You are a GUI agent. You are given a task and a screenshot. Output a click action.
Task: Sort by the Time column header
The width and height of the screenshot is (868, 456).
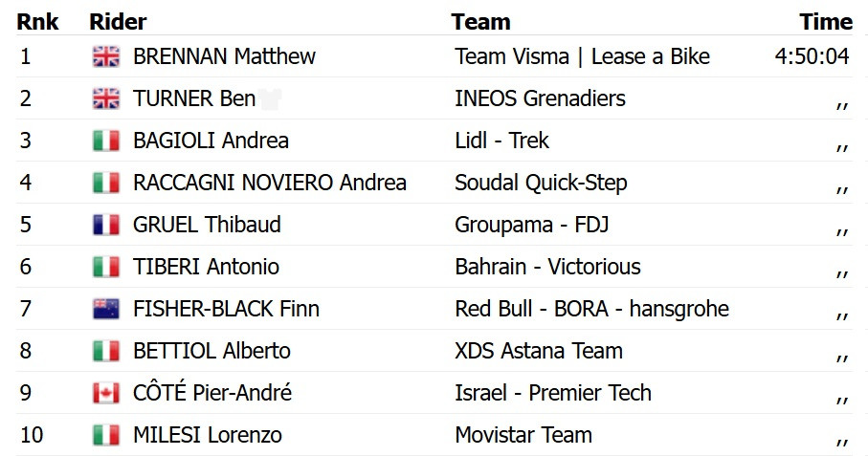825,21
